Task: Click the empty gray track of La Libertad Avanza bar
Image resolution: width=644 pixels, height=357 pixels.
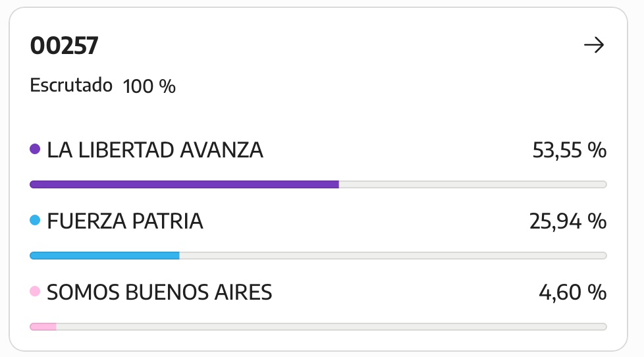Action: (473, 184)
